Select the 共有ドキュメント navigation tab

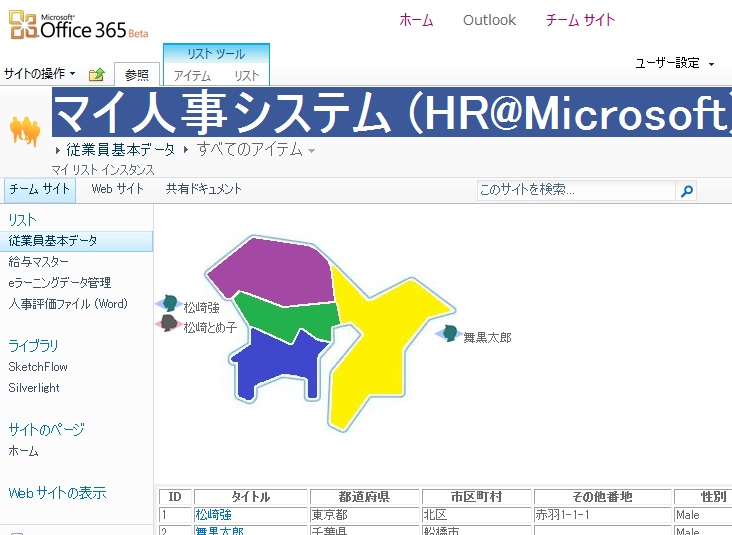(204, 189)
